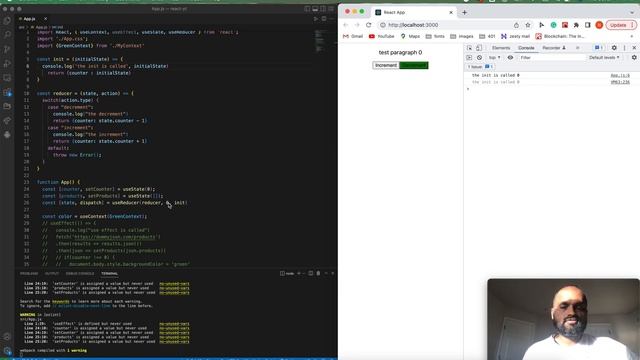Click the green Decrement button on the page
Screen dimensions: 640x360
(x=413, y=65)
